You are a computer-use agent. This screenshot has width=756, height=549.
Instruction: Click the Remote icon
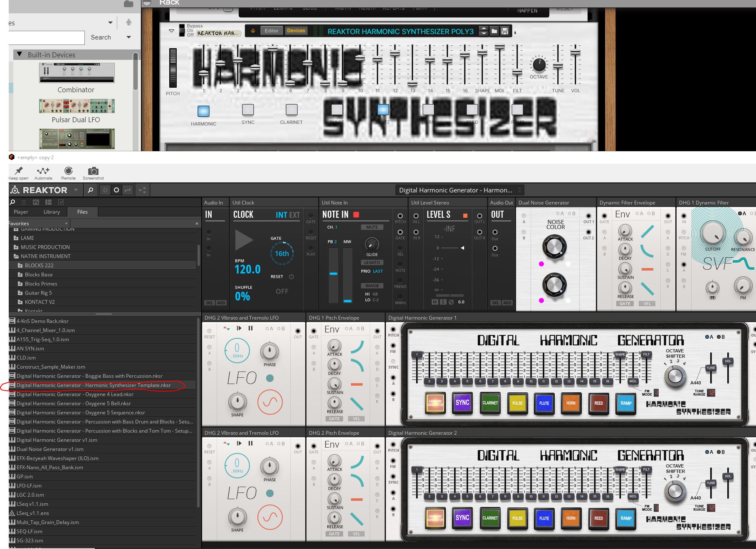68,170
